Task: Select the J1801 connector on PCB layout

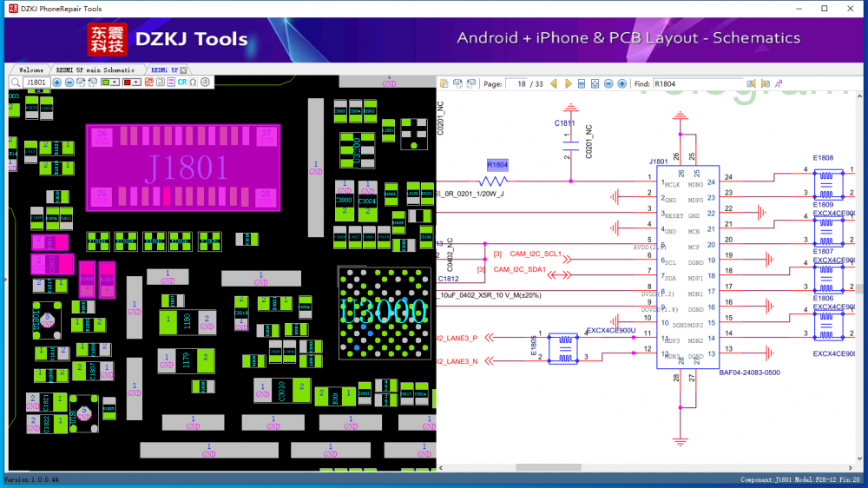Action: 182,167
